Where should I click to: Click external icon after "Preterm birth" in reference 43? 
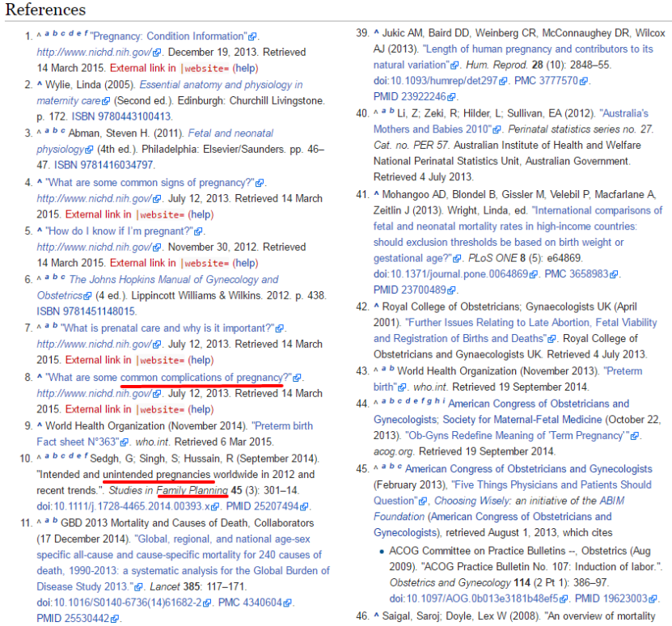click(402, 387)
